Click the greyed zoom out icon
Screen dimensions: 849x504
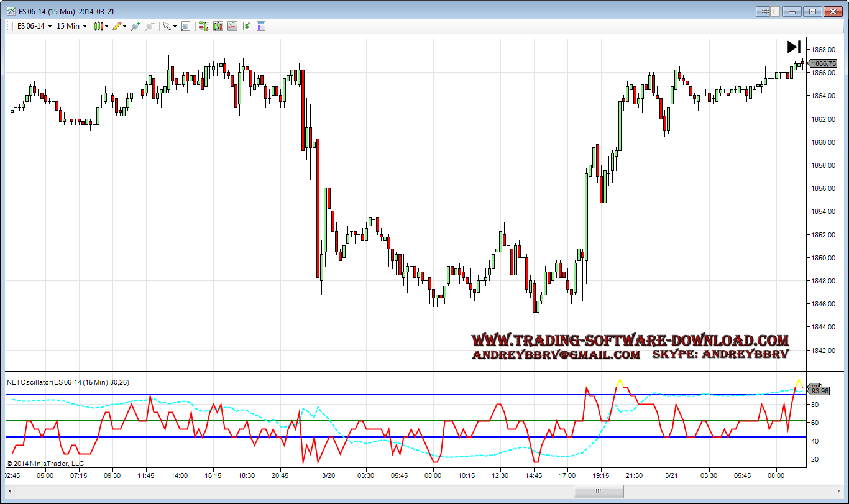point(149,26)
